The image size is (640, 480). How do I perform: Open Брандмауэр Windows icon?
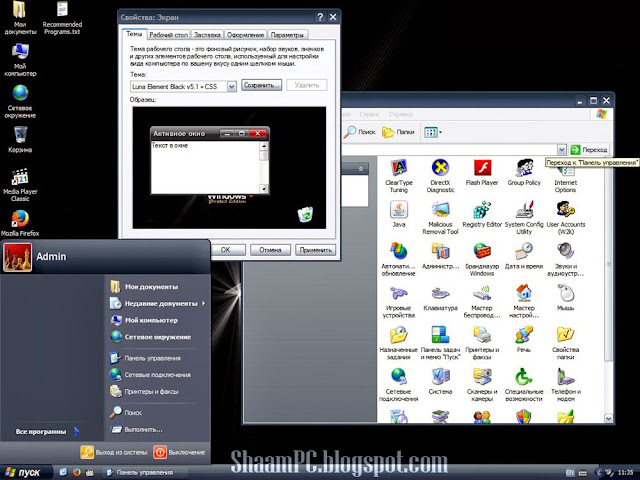[x=482, y=260]
